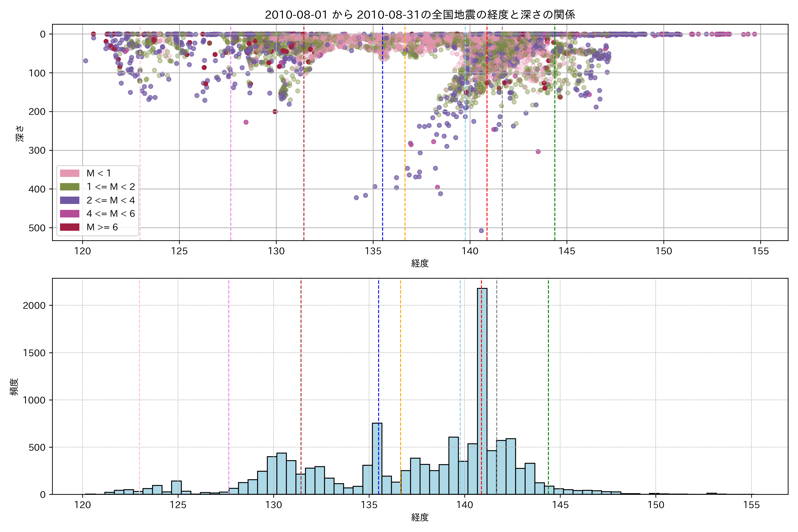Screen dimensions: 798x532
Task: Click the chart title text at top
Action: pos(420,15)
